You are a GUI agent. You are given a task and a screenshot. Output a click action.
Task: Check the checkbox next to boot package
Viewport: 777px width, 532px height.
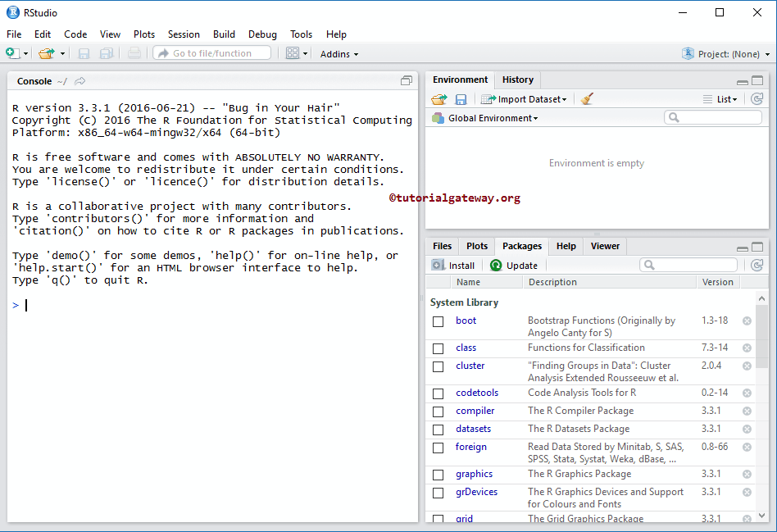coord(438,321)
